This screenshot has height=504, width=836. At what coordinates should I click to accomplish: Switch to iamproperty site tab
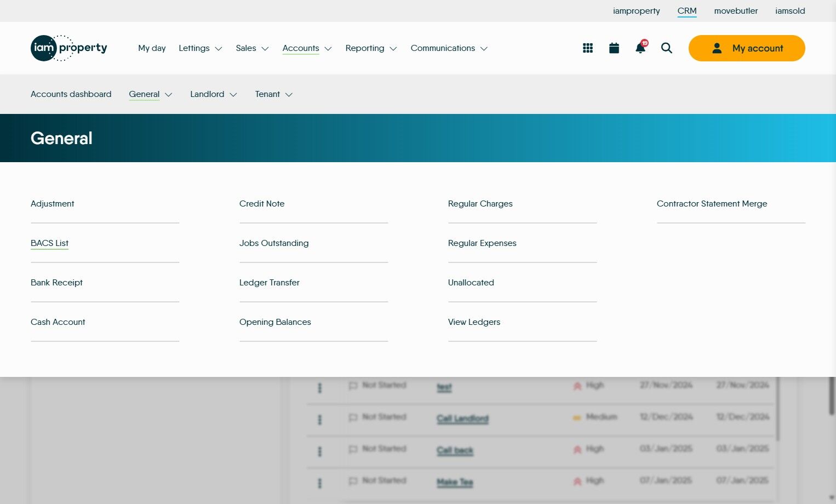click(637, 11)
